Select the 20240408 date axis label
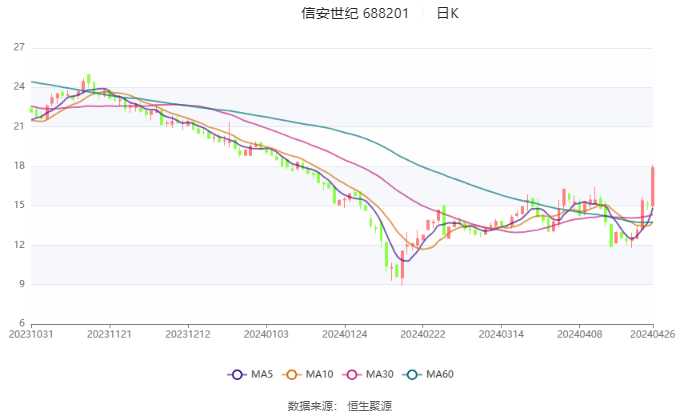680x413 pixels. click(577, 334)
